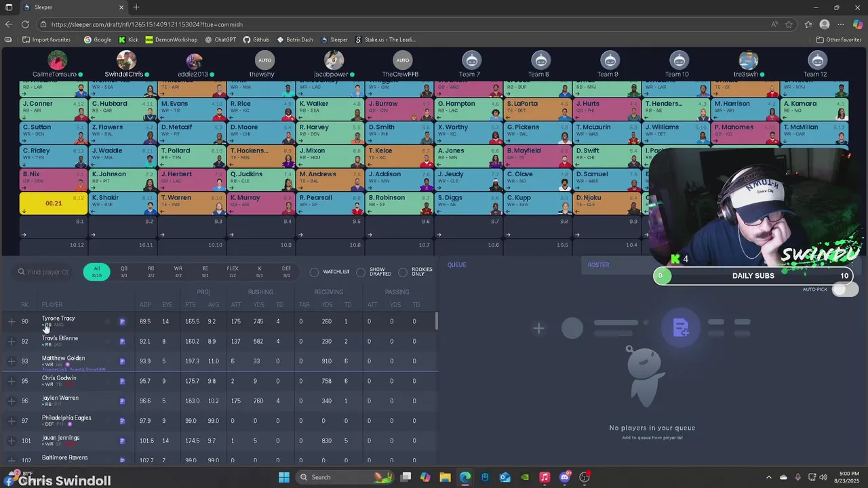Viewport: 868px width, 488px height.
Task: Click the tre3swin team avatar
Action: coord(748,60)
